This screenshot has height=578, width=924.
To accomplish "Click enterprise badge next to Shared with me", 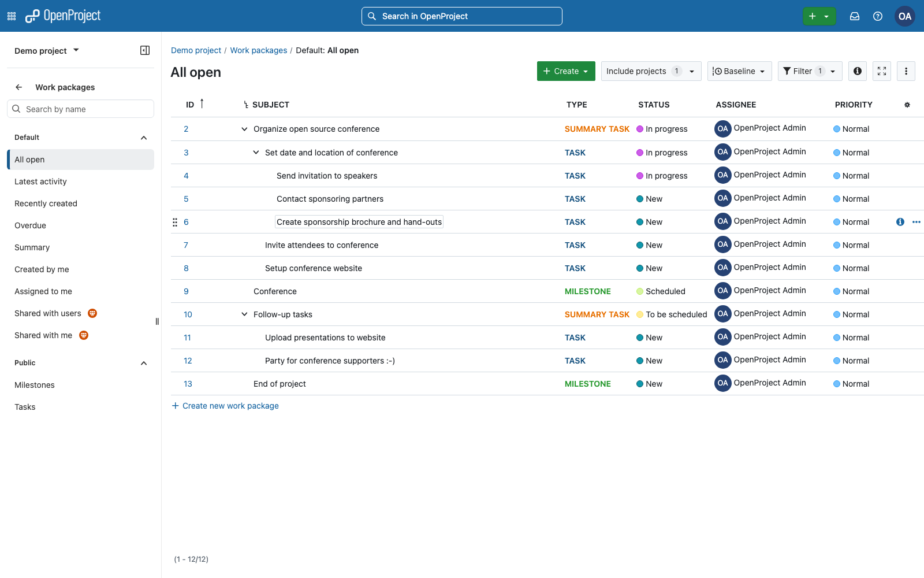I will pyautogui.click(x=84, y=335).
